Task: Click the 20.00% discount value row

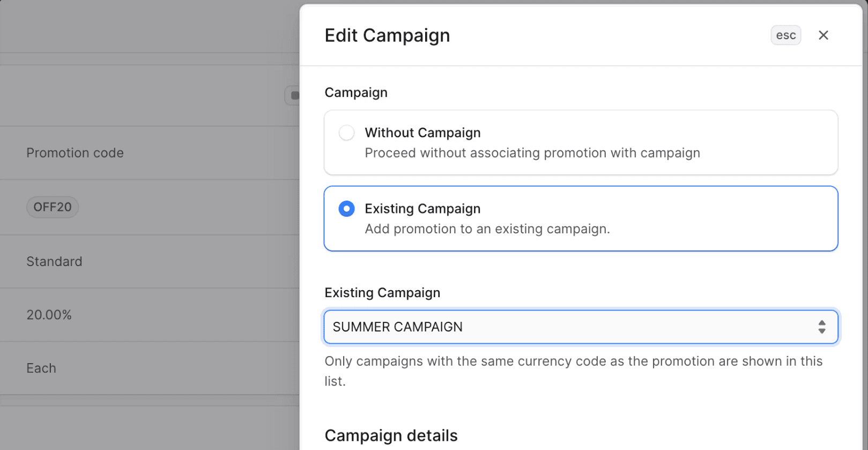Action: pos(49,315)
